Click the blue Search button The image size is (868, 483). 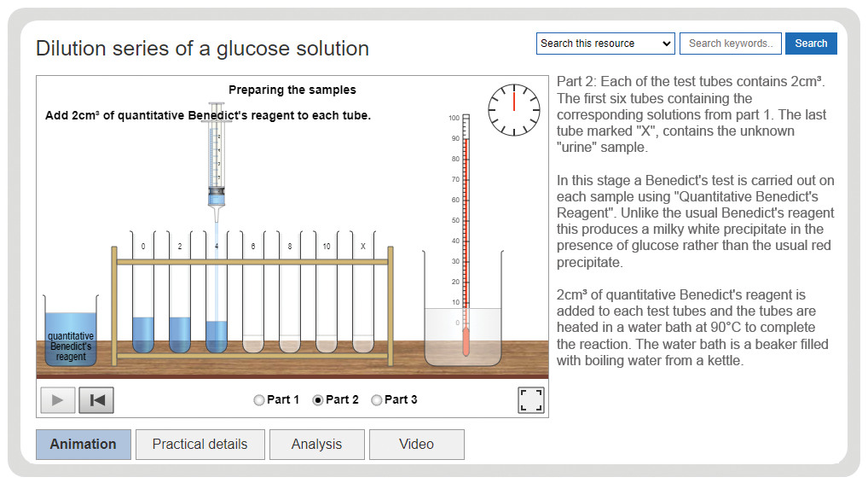click(811, 44)
